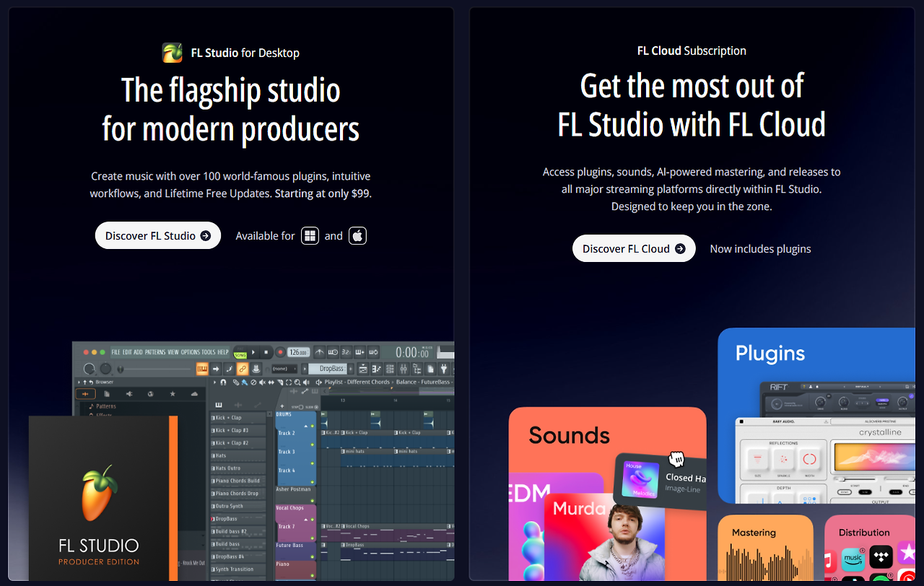Click the Stop button in FL Studio transport

[x=266, y=352]
